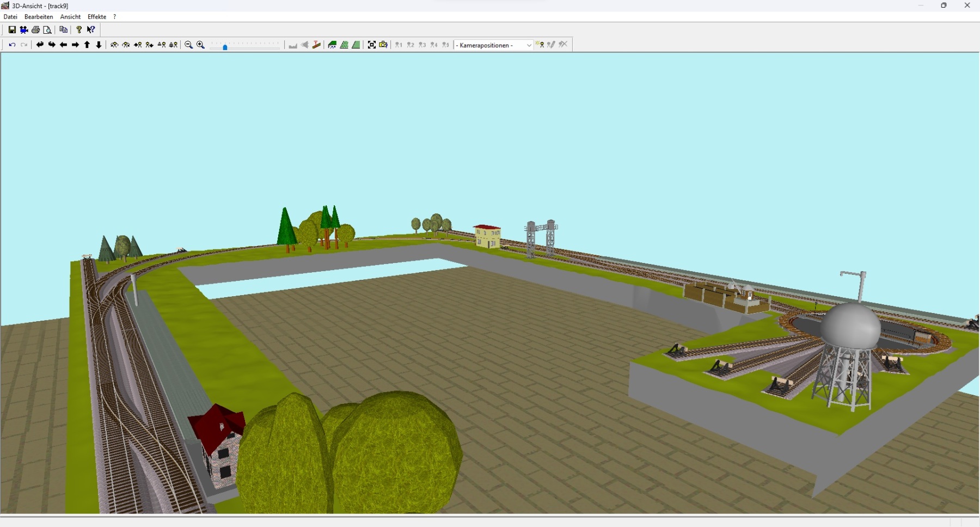
Task: Click the yellow question mark help icon
Action: tap(79, 30)
